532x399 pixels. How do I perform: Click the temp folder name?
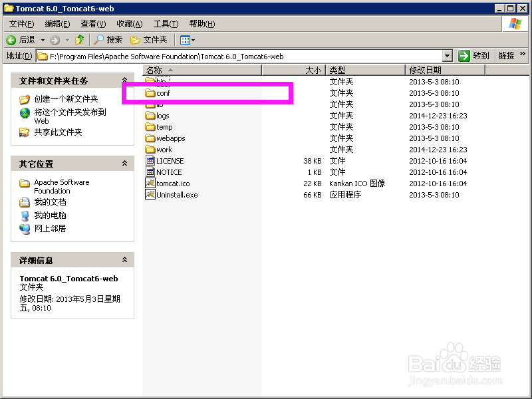point(164,127)
